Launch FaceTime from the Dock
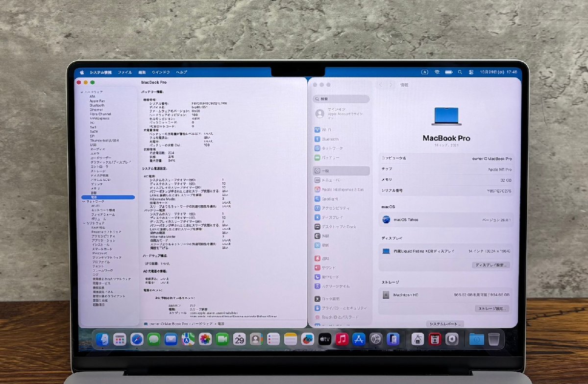 (x=222, y=339)
